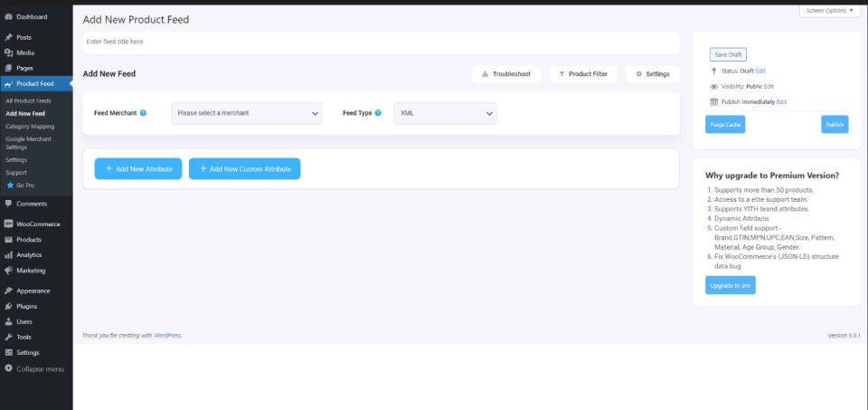The width and height of the screenshot is (868, 410).
Task: Edit the Visibility setting link
Action: click(x=769, y=86)
